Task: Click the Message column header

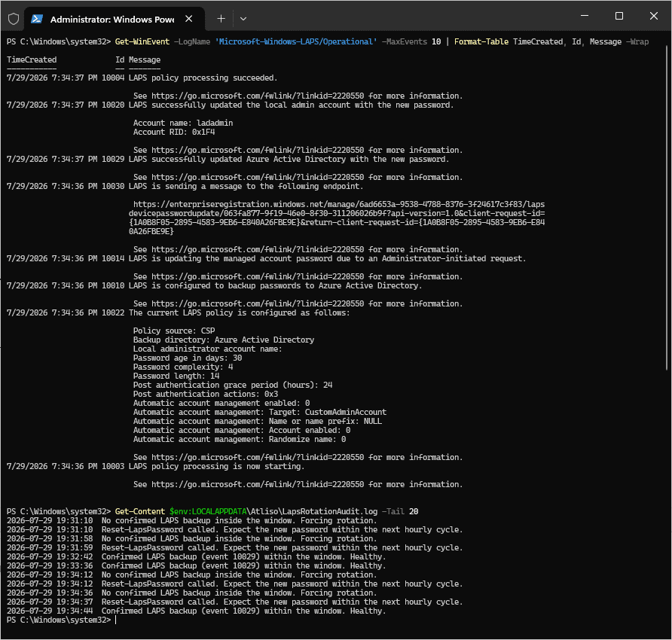Action: point(145,60)
